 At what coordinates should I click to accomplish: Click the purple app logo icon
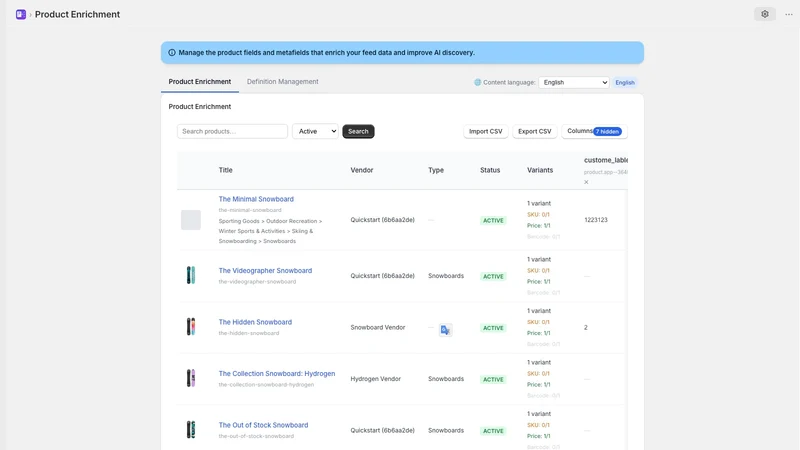[x=21, y=14]
